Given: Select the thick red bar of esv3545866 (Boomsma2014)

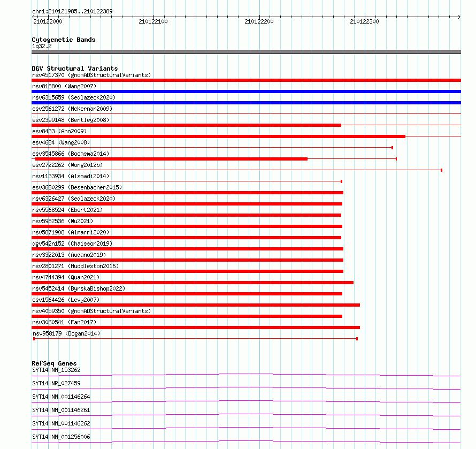Looking at the screenshot, I should (171, 159).
